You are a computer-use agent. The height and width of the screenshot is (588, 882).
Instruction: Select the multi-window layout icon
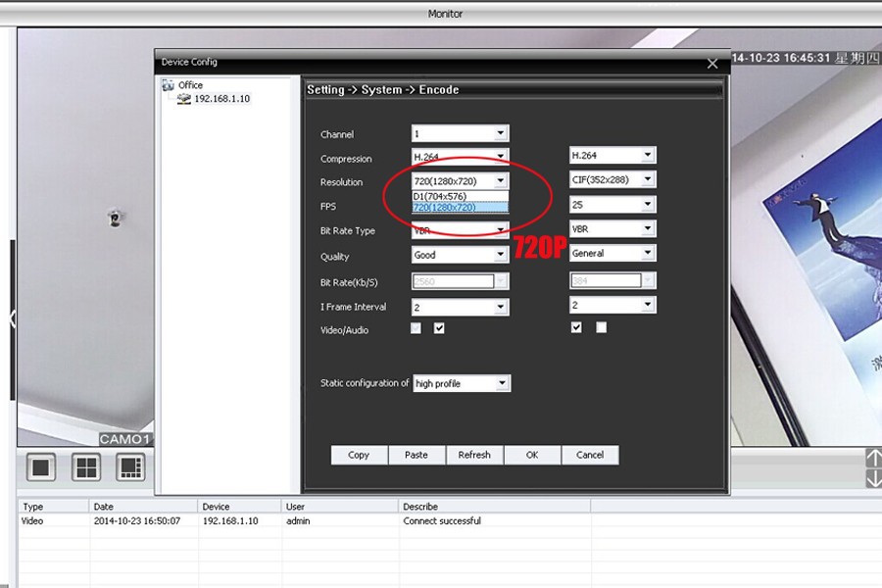click(x=130, y=467)
